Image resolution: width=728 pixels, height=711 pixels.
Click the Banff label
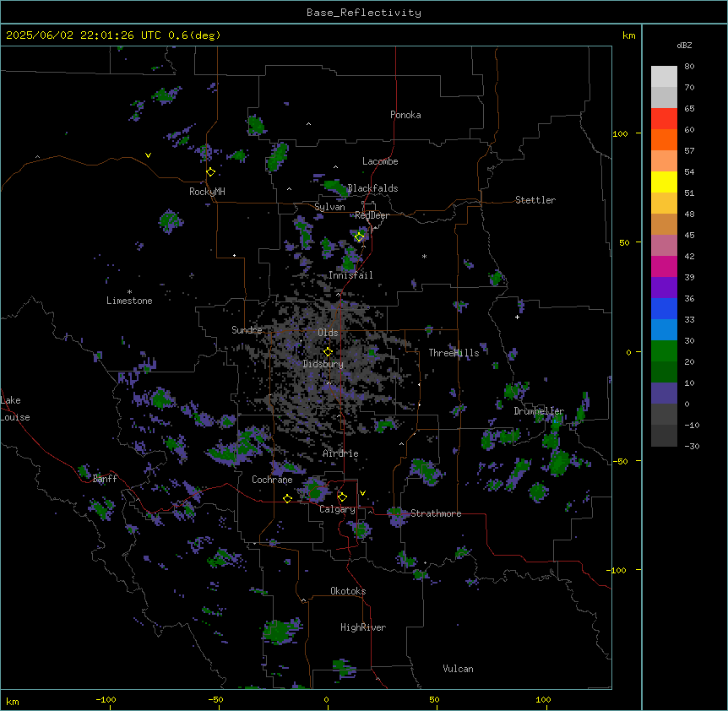tap(105, 479)
